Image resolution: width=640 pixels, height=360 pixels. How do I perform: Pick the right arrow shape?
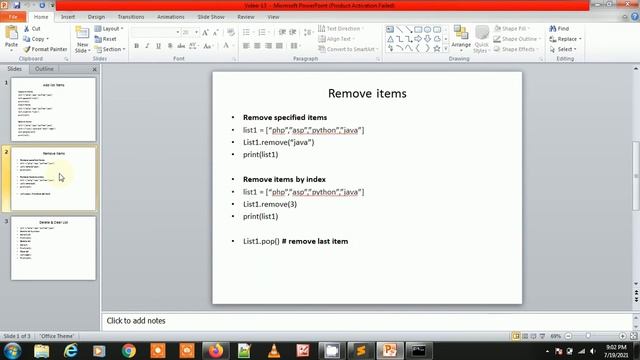(x=418, y=39)
